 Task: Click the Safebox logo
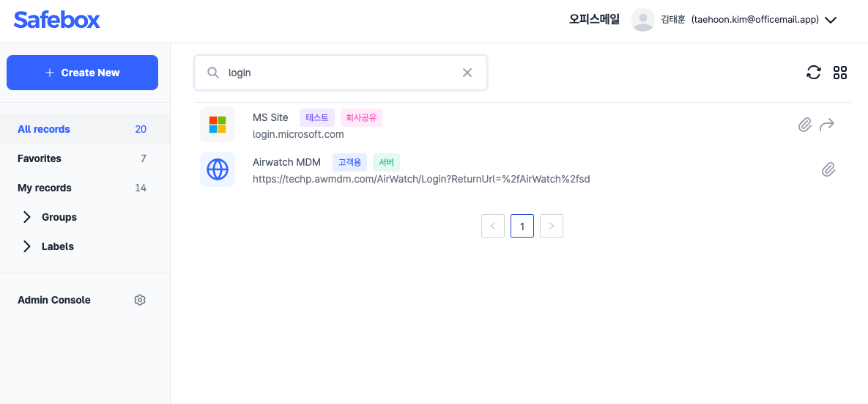tap(56, 20)
